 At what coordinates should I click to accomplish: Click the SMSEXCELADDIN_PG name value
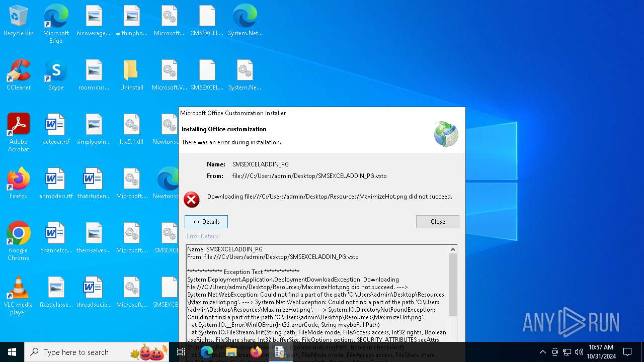(261, 164)
